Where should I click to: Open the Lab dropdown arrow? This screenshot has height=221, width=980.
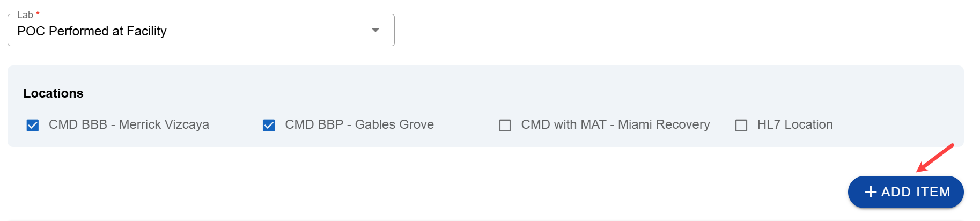(x=375, y=30)
